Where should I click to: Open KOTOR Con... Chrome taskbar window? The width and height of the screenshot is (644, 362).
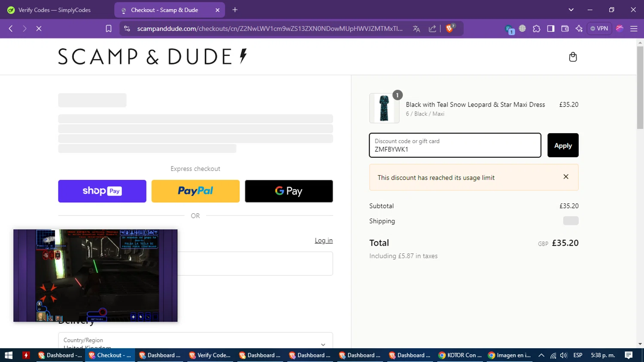(x=460, y=355)
